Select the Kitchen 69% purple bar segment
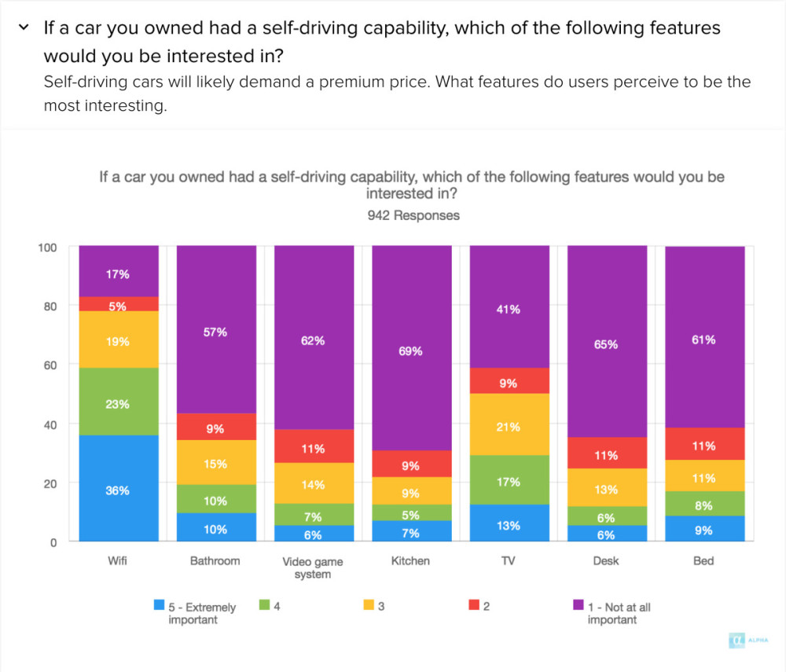Image resolution: width=786 pixels, height=672 pixels. coord(412,347)
